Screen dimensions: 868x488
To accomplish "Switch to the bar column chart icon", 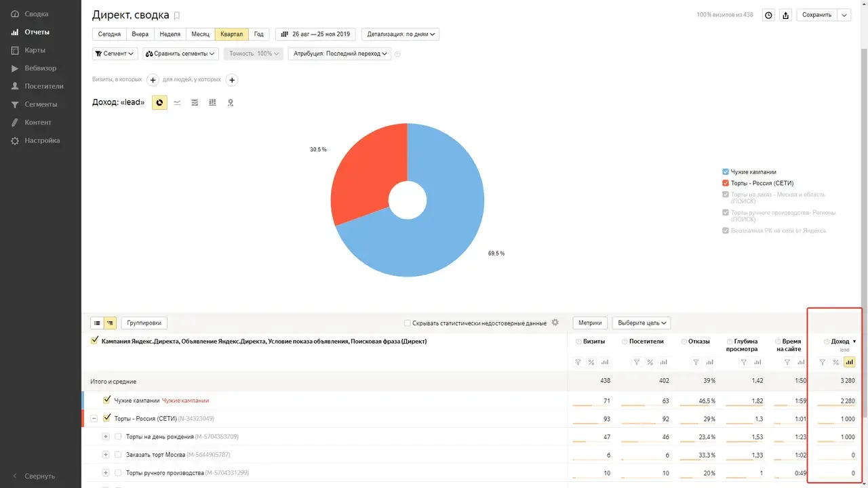I will click(212, 102).
